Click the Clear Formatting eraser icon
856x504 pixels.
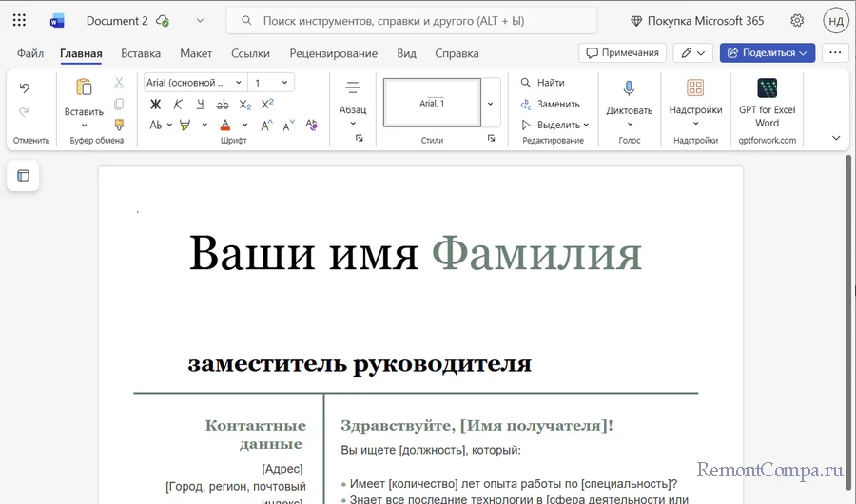tap(312, 125)
